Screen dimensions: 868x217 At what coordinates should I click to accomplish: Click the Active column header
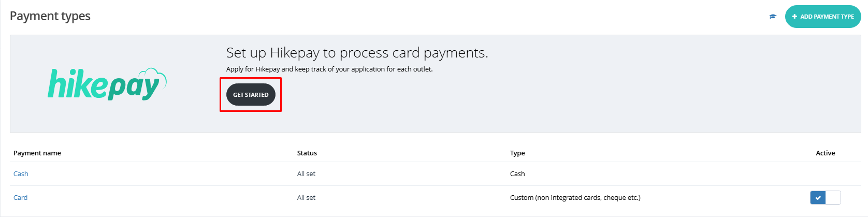click(x=825, y=153)
